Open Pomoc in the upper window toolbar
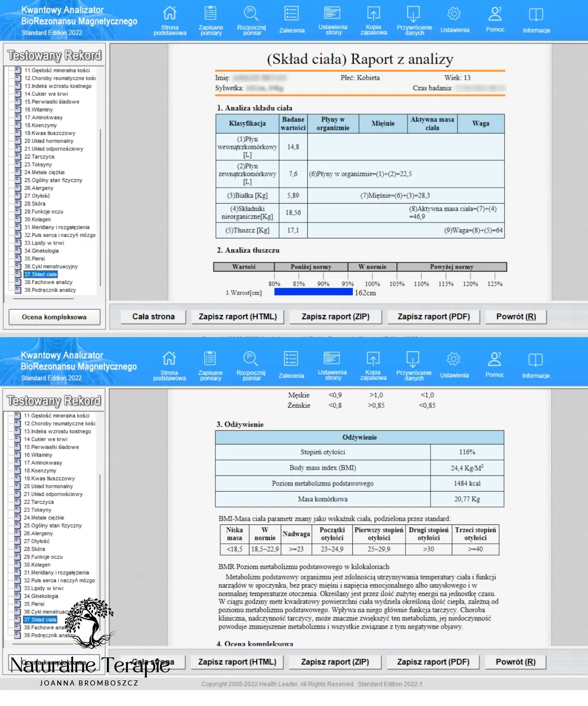 pos(495,20)
